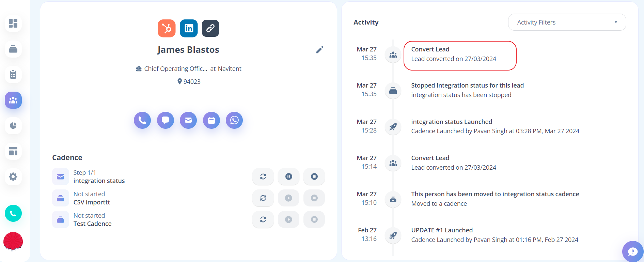Open the Dashboard from the sidebar

[x=13, y=24]
